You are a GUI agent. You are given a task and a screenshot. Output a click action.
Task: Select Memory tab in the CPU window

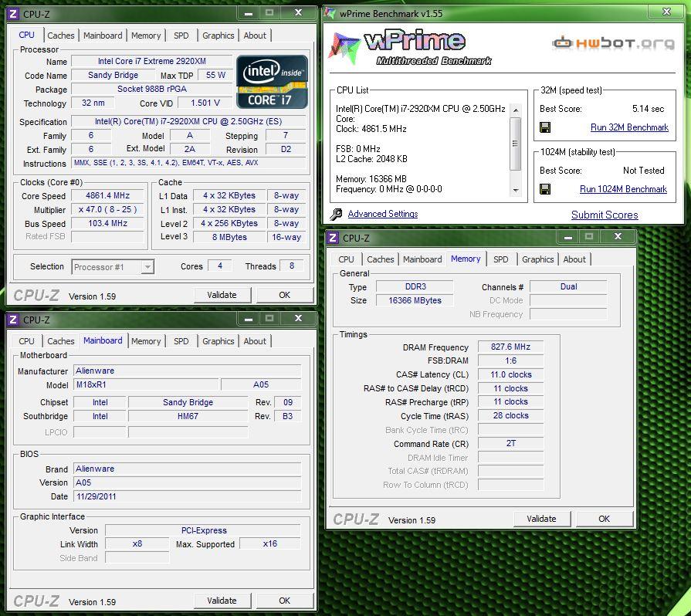coord(146,36)
